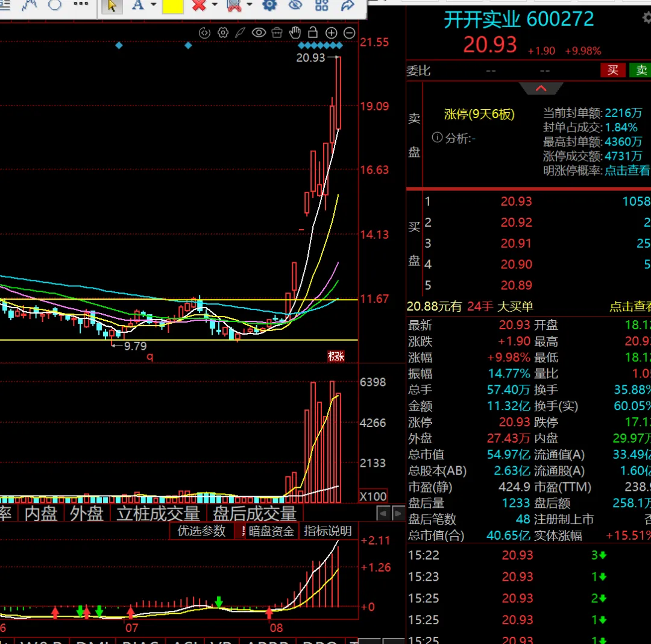Click the 08 month label on time axis
Viewport: 651px width, 644px height.
[276, 627]
